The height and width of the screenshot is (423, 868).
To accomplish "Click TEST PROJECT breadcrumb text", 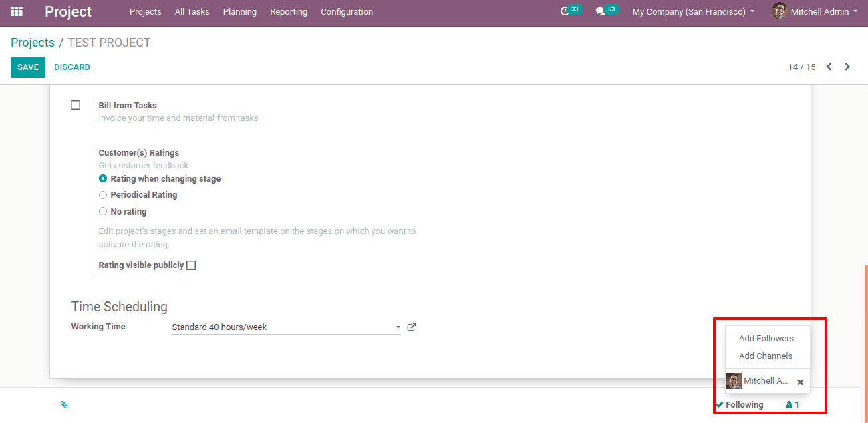I will pos(109,43).
